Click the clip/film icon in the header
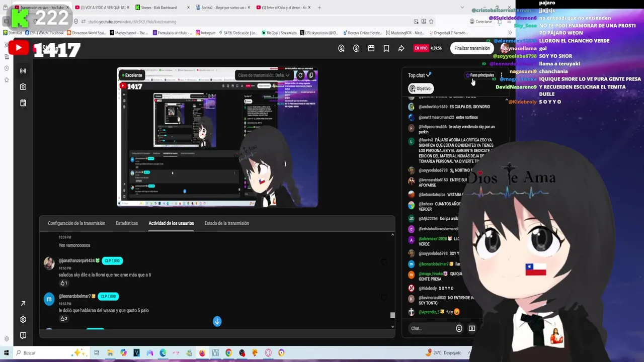644x362 pixels. [371, 48]
